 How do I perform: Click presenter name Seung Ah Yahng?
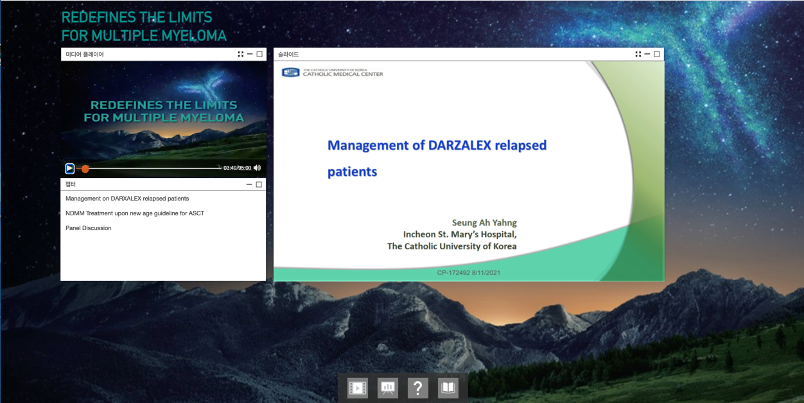(x=484, y=223)
